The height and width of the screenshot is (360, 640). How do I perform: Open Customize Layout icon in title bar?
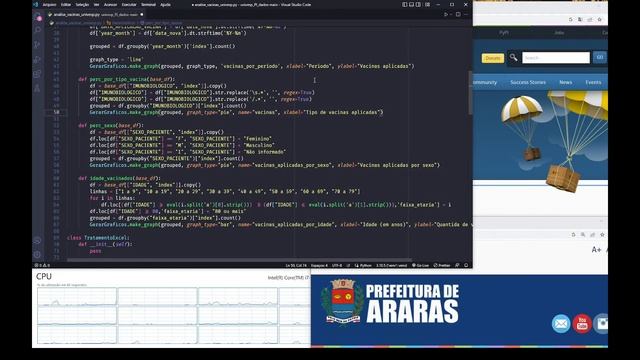click(x=427, y=4)
